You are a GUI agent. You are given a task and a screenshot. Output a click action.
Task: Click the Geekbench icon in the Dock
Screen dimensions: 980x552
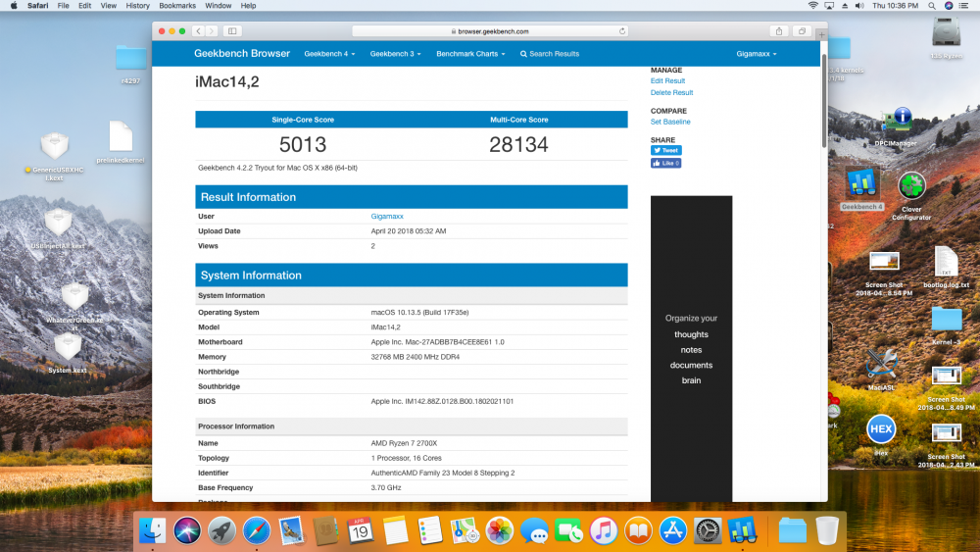pyautogui.click(x=742, y=530)
